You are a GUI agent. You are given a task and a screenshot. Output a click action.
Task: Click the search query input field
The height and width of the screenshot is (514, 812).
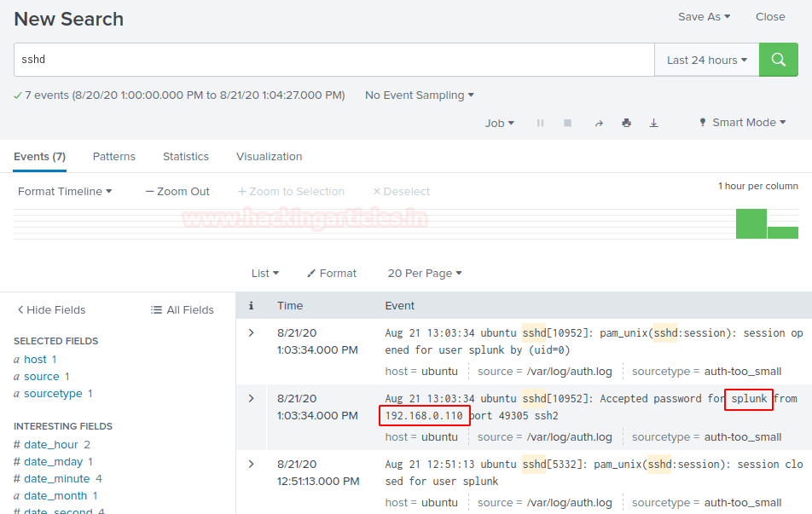click(333, 61)
